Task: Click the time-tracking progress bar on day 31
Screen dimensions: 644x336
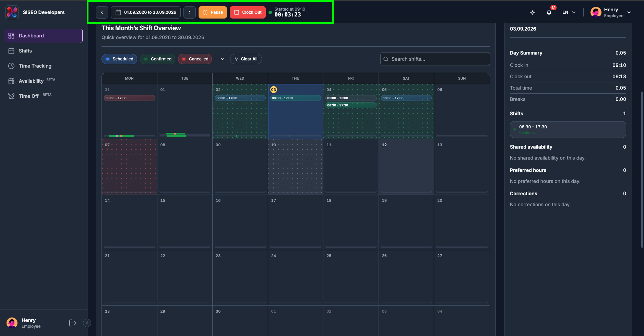Action: pos(129,136)
